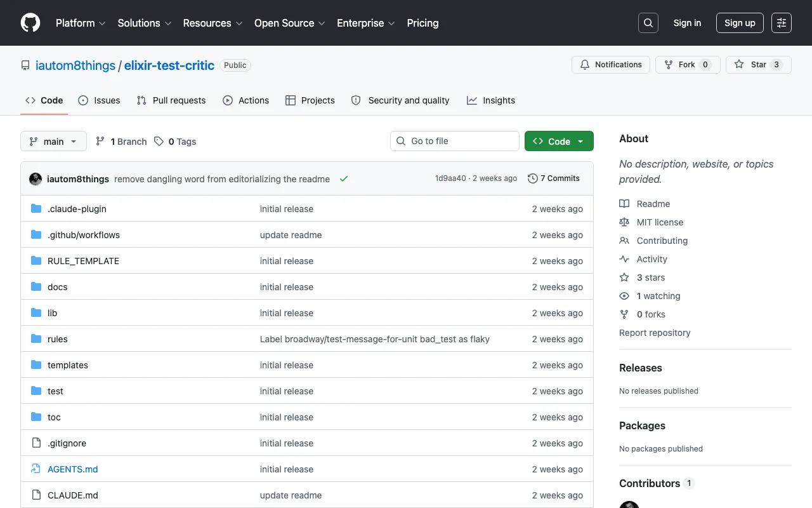Viewport: 812px width, 508px height.
Task: Click the repository icon before iautom8things
Action: [x=25, y=65]
